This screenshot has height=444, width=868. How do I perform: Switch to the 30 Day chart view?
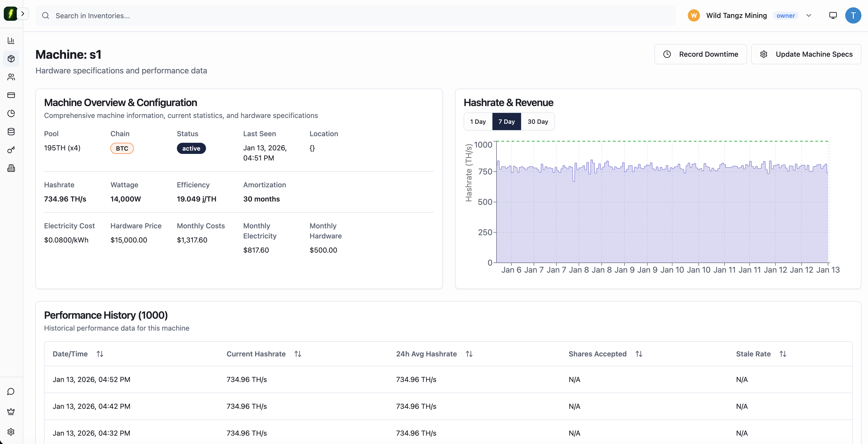[x=538, y=121]
